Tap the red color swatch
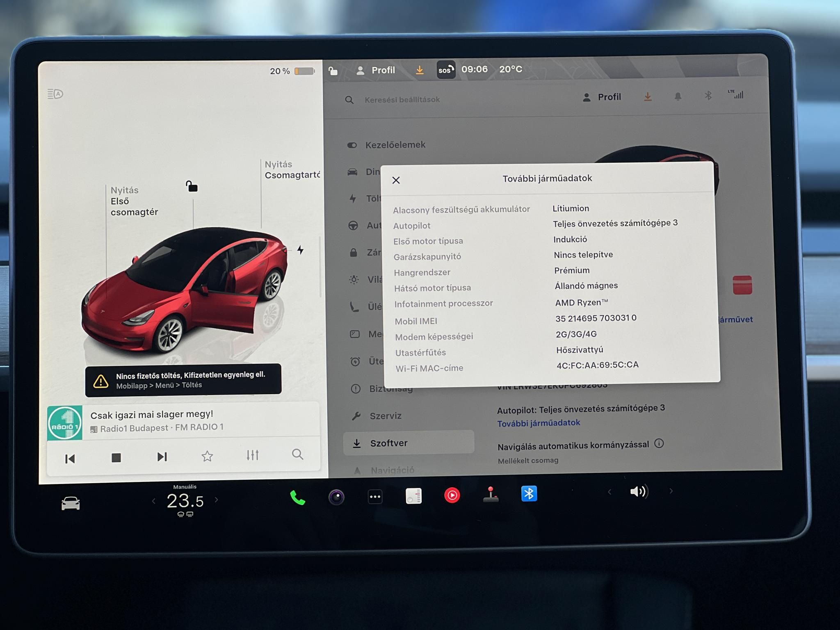Screen dimensions: 840x630 pyautogui.click(x=742, y=285)
